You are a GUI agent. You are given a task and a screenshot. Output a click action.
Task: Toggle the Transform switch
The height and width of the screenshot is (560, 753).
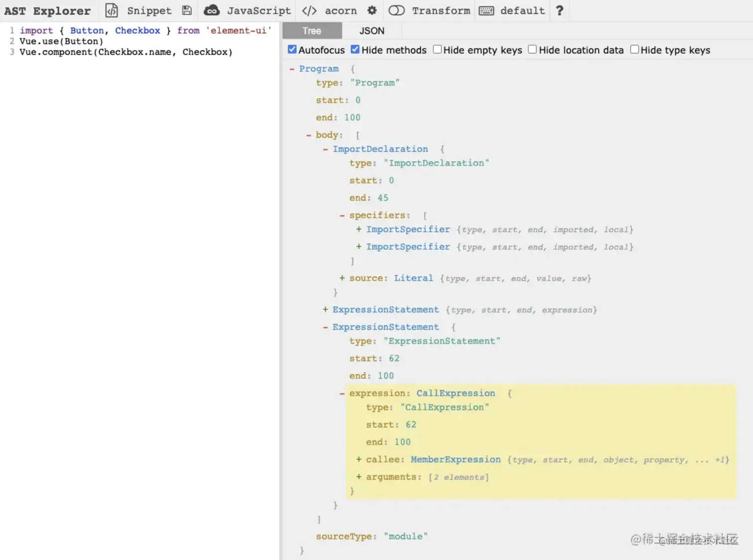396,10
